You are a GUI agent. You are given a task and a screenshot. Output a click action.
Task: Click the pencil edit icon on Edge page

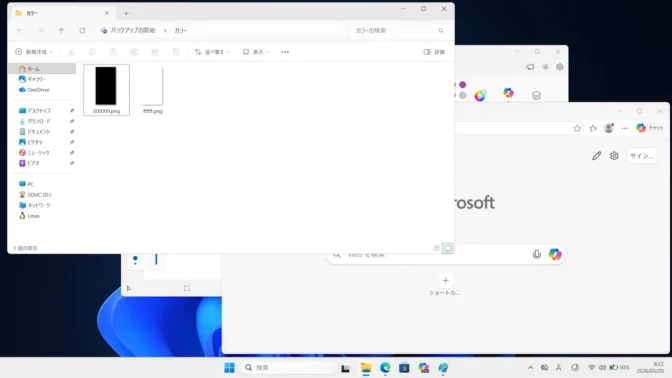597,156
